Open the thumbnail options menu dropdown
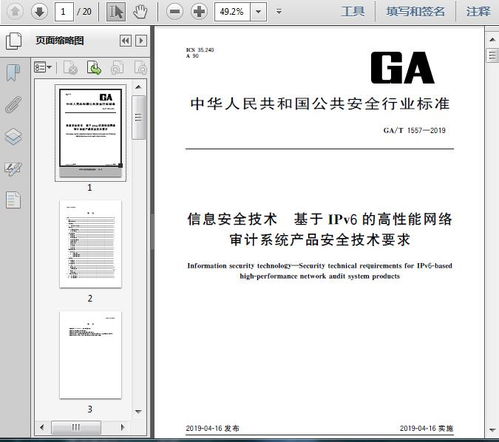 43,68
